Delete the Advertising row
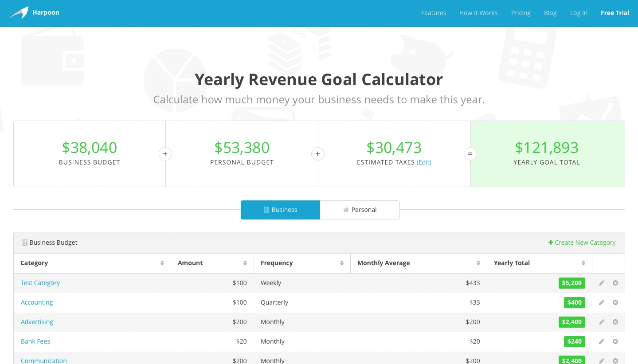 point(615,322)
